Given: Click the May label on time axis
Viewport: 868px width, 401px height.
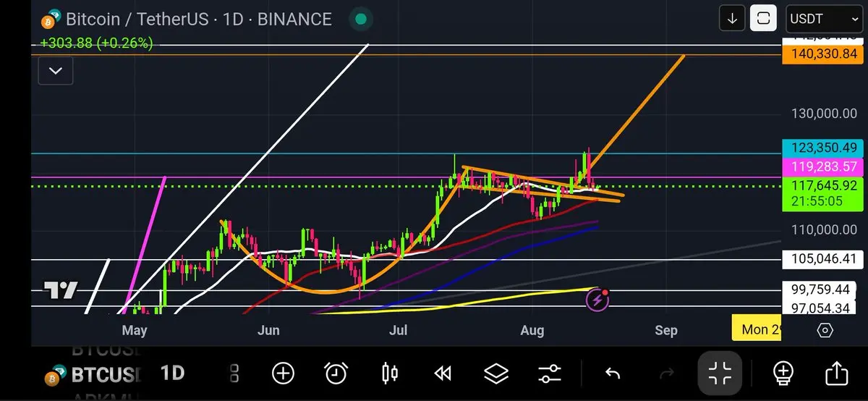Looking at the screenshot, I should (x=135, y=331).
